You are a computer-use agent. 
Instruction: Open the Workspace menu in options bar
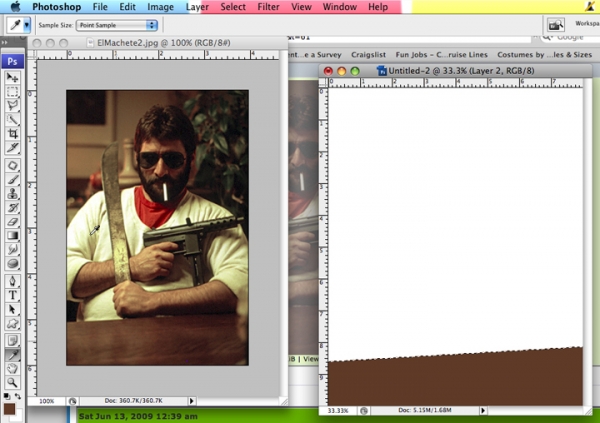pos(587,24)
